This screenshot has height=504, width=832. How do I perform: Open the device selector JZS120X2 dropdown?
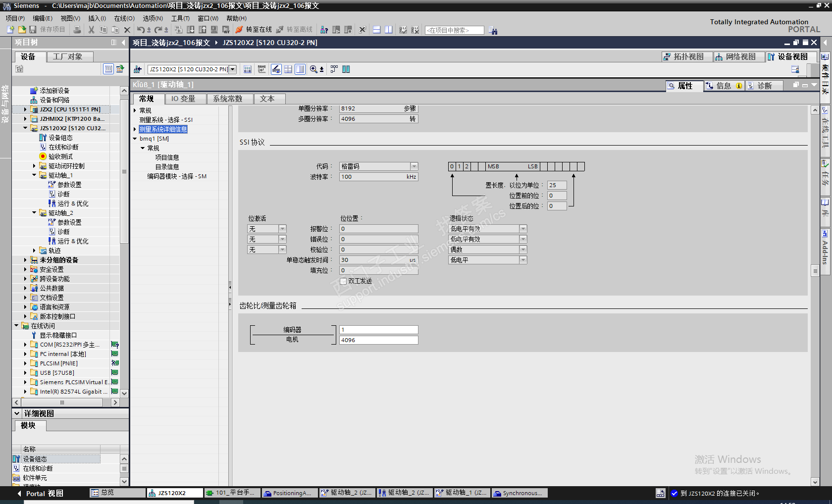coord(232,69)
